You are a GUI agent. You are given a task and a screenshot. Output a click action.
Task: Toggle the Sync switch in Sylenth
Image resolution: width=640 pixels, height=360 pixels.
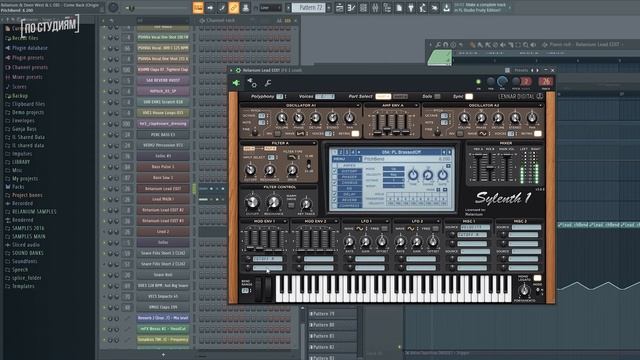[469, 96]
